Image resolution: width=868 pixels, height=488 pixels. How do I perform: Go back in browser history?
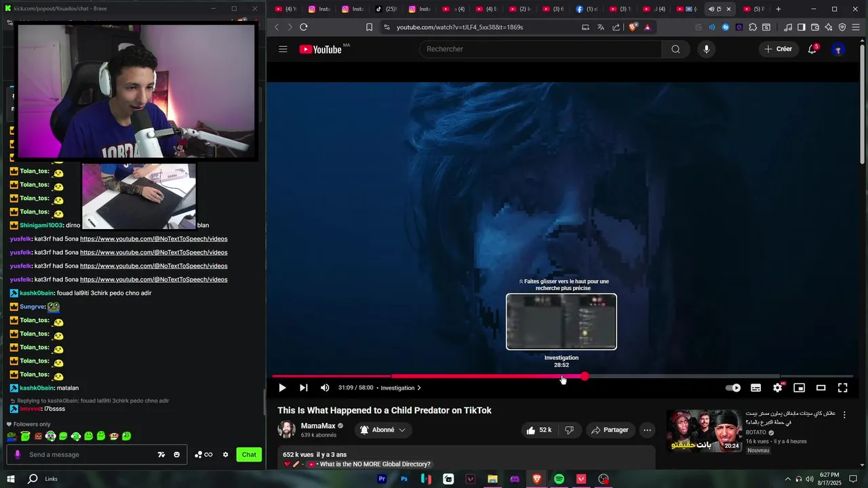277,27
